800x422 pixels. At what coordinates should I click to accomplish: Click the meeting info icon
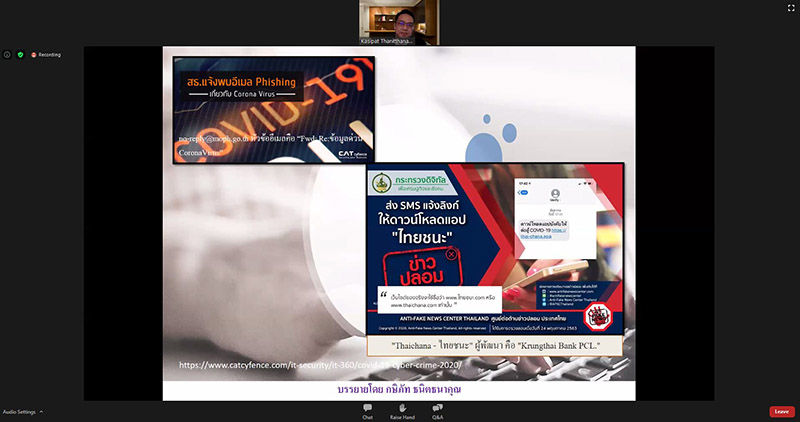(x=6, y=54)
